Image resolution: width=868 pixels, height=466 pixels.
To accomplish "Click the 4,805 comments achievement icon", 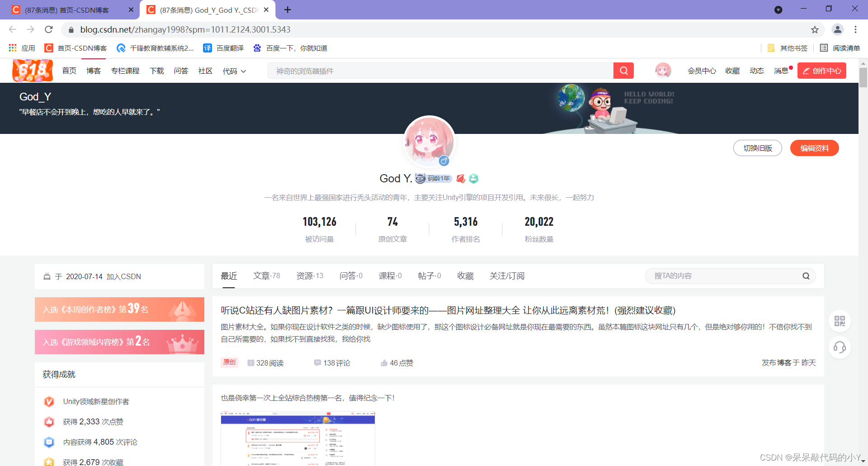I will click(49, 442).
